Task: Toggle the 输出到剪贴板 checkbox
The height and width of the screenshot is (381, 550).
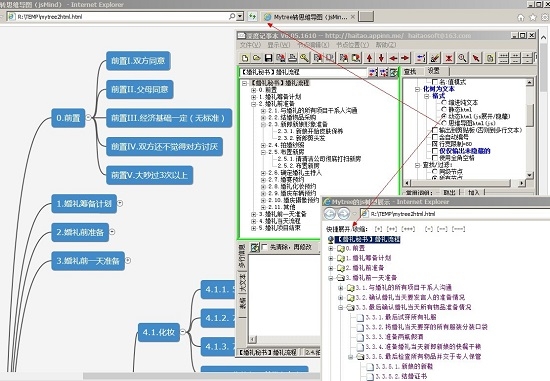Action: coord(435,130)
